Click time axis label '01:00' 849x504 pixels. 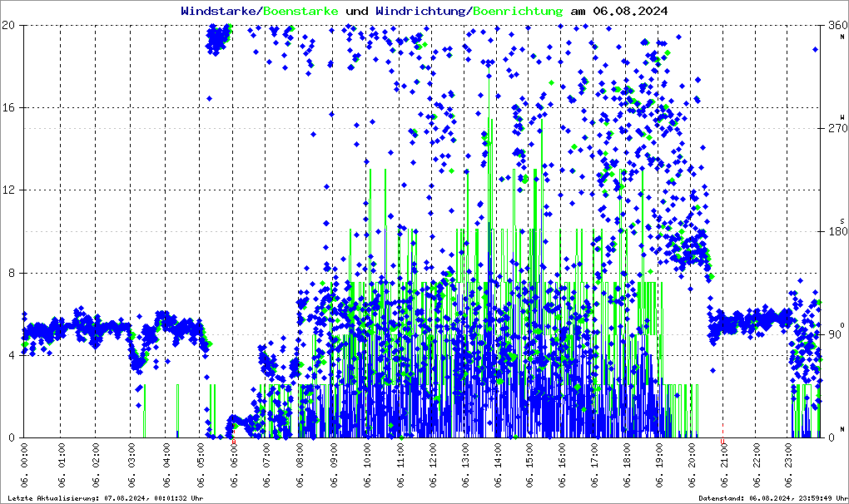tap(61, 456)
